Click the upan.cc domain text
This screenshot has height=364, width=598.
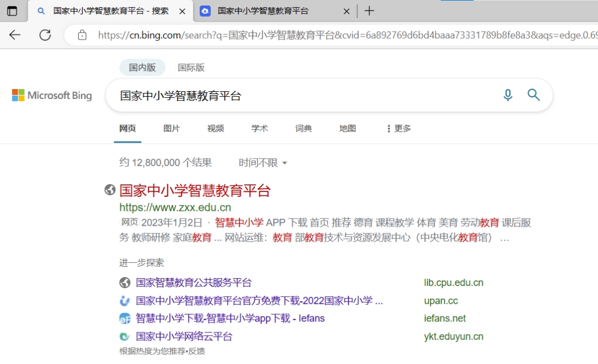pos(441,301)
